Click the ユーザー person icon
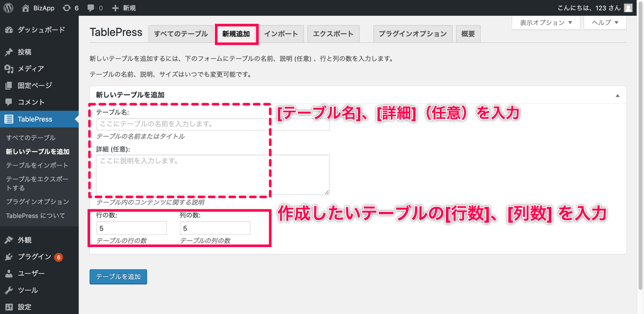 pos(9,274)
